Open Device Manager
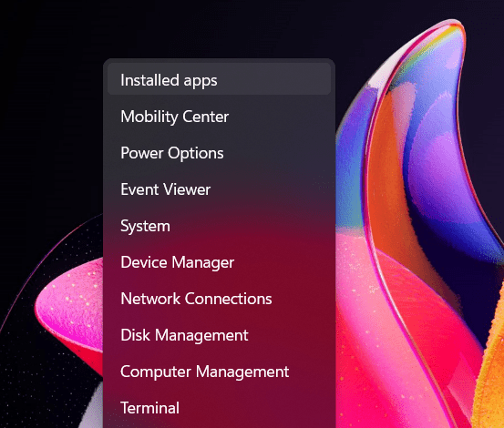Image resolution: width=504 pixels, height=428 pixels. [219, 262]
